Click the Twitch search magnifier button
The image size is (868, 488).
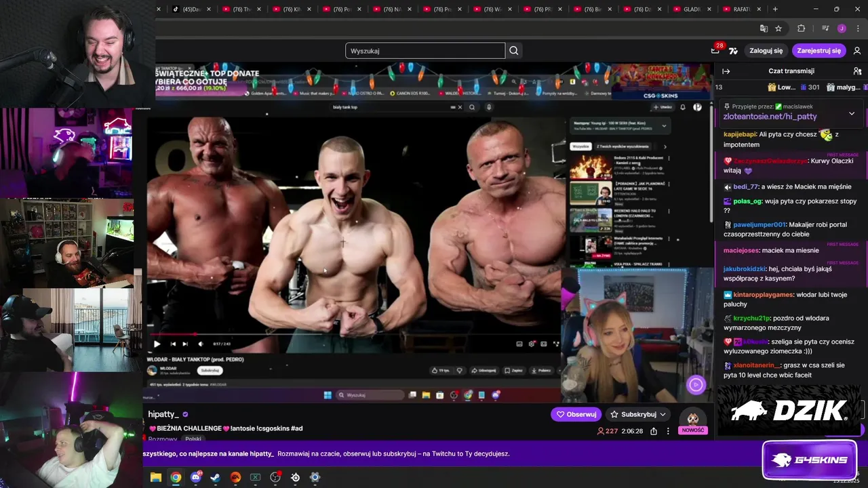[514, 51]
